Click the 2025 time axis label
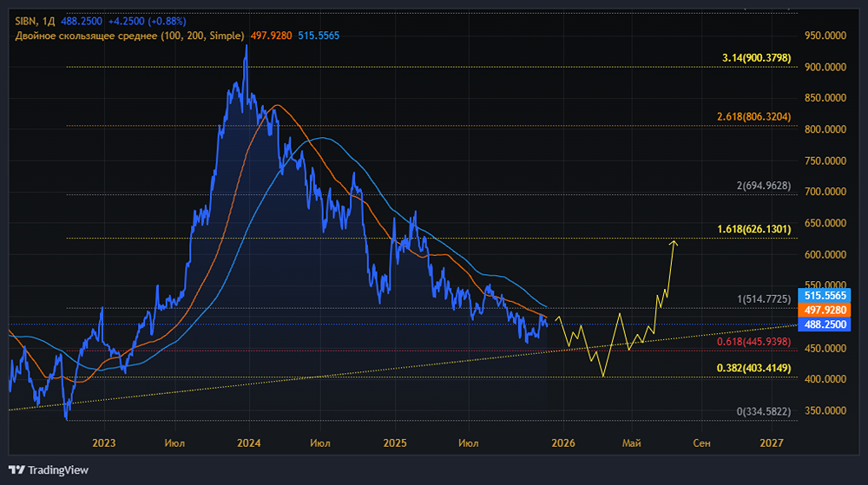Viewport: 868px width, 485px height. tap(395, 442)
